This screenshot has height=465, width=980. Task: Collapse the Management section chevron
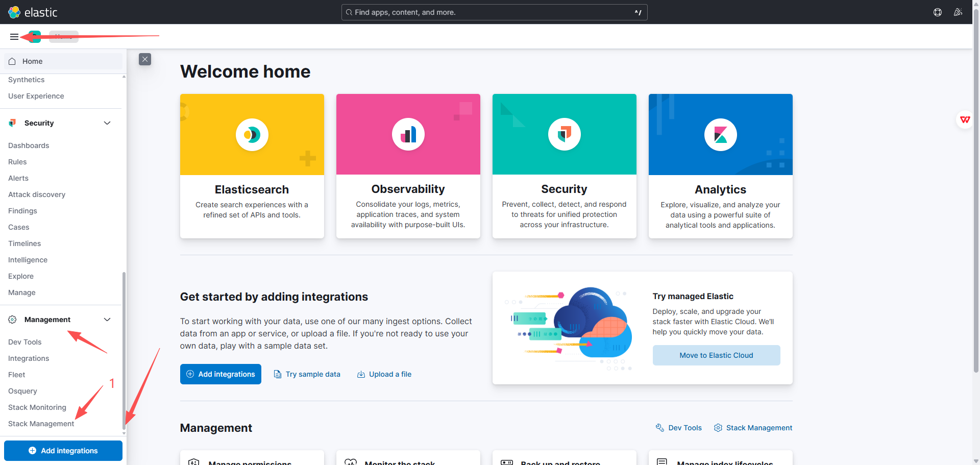107,320
